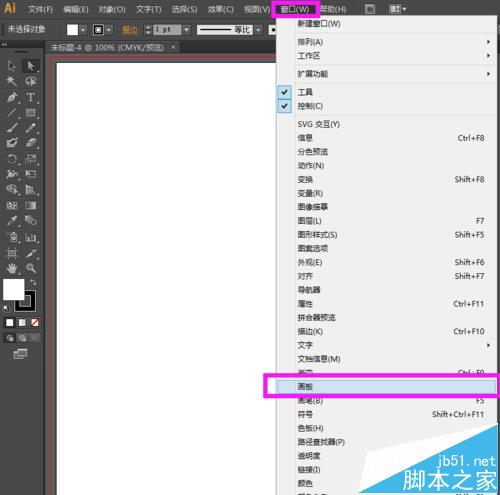
Task: Select the Free Transform tool
Action: click(x=31, y=174)
